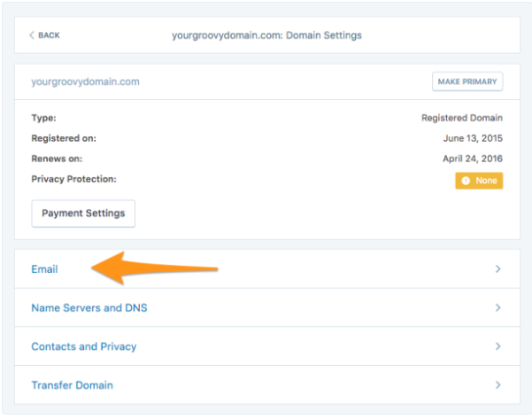
Task: Open Contacts and Privacy section
Action: (x=83, y=346)
